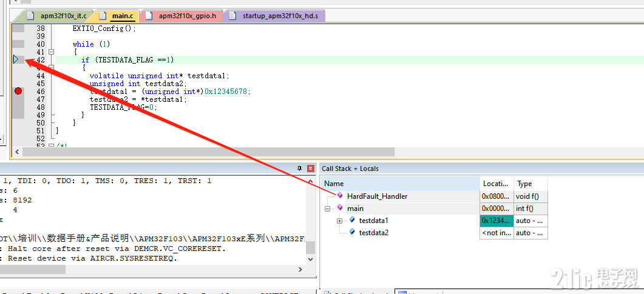Click the editor horizontal scrollbar left arrow
Screen dimensions: 644x294
pos(17,152)
